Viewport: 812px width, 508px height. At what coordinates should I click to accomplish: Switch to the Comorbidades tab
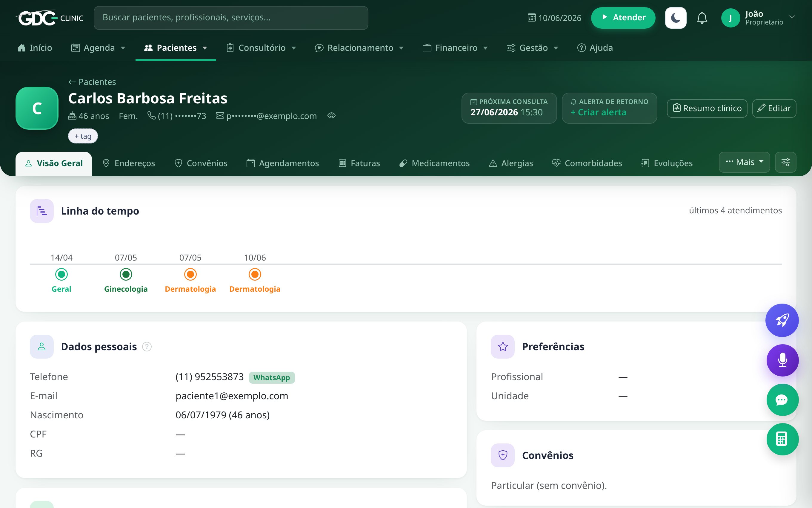587,163
